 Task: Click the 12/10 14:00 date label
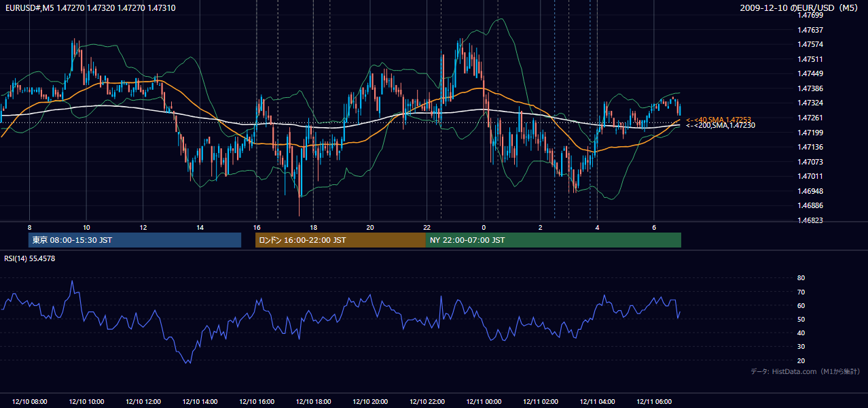pyautogui.click(x=200, y=402)
